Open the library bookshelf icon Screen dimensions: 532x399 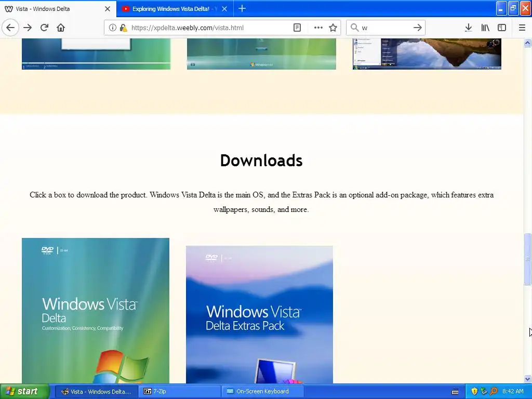[485, 28]
